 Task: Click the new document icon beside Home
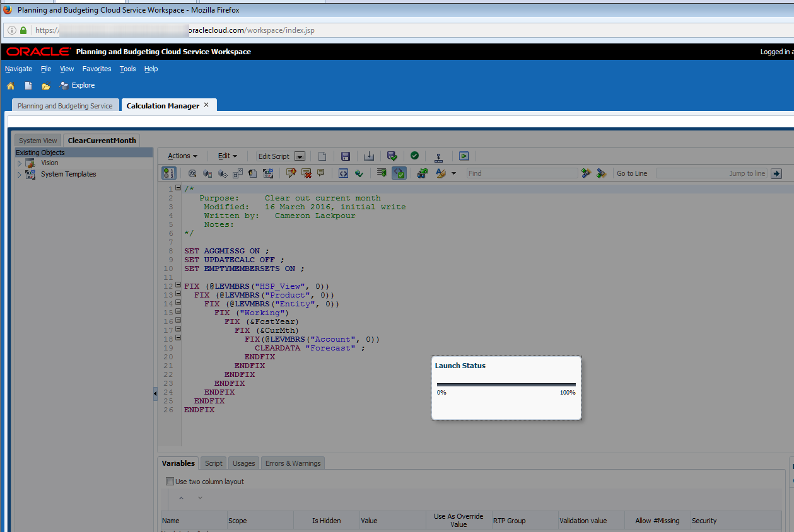(28, 86)
